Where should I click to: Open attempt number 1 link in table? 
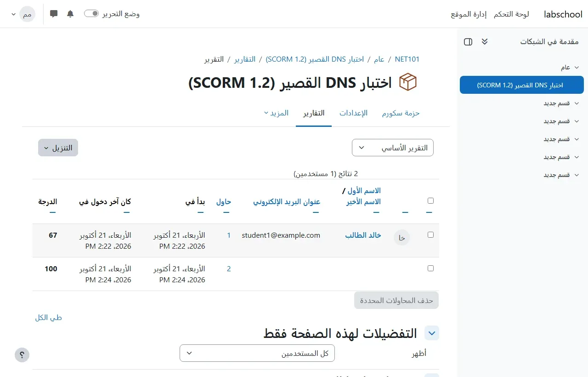tap(229, 235)
